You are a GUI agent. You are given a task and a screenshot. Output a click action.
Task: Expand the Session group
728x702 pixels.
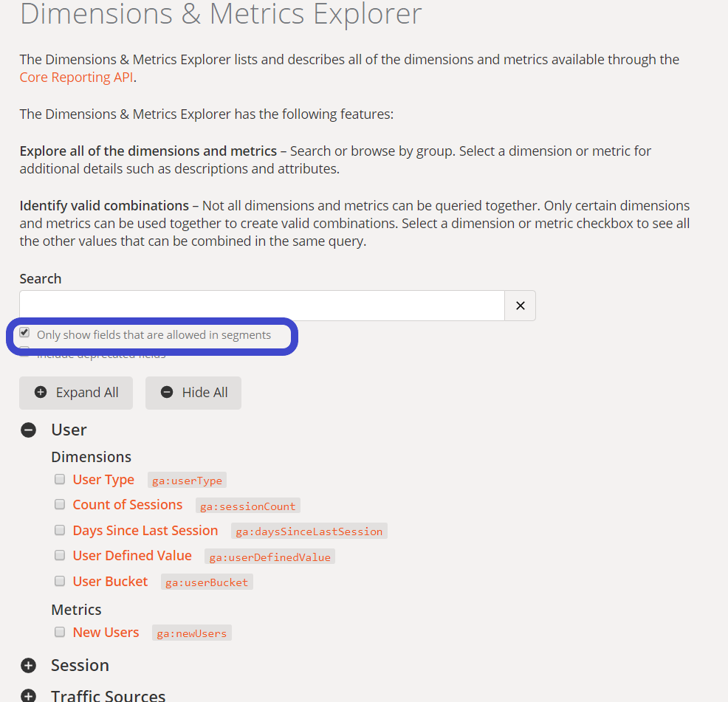(28, 665)
